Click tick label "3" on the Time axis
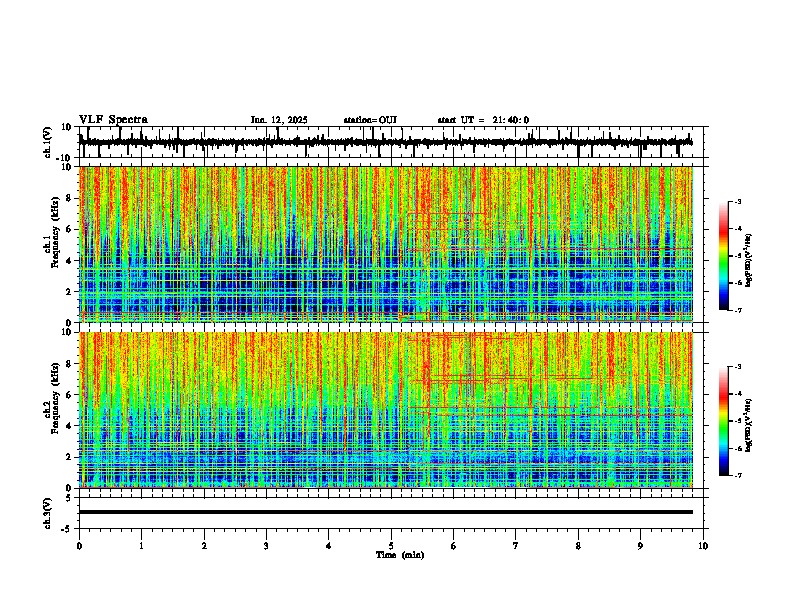This screenshot has height=612, width=792. coord(266,546)
